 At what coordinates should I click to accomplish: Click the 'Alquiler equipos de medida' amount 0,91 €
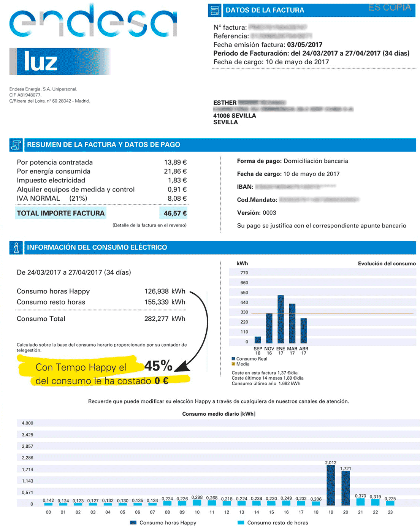177,189
